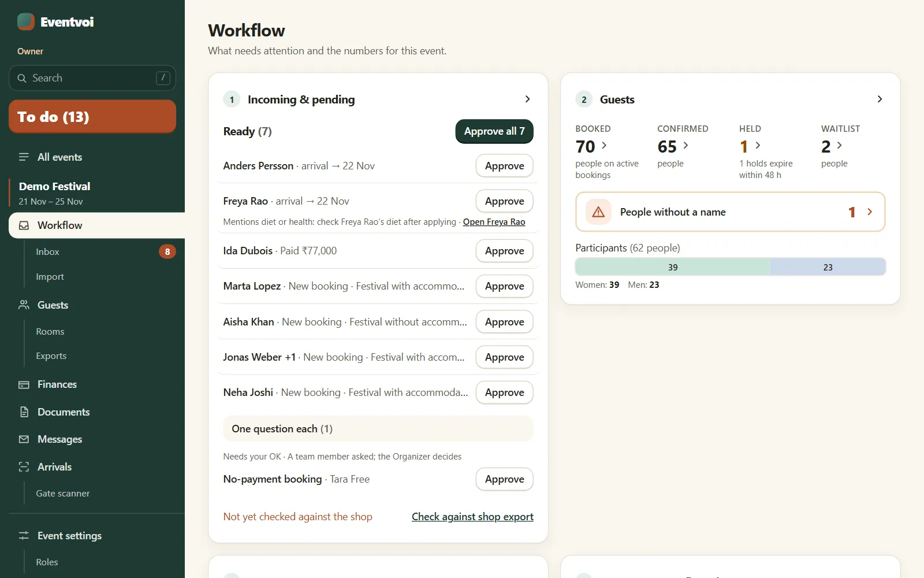Open the Waitlist 2 chevron
Viewport: 924px width, 578px height.
coord(839,146)
